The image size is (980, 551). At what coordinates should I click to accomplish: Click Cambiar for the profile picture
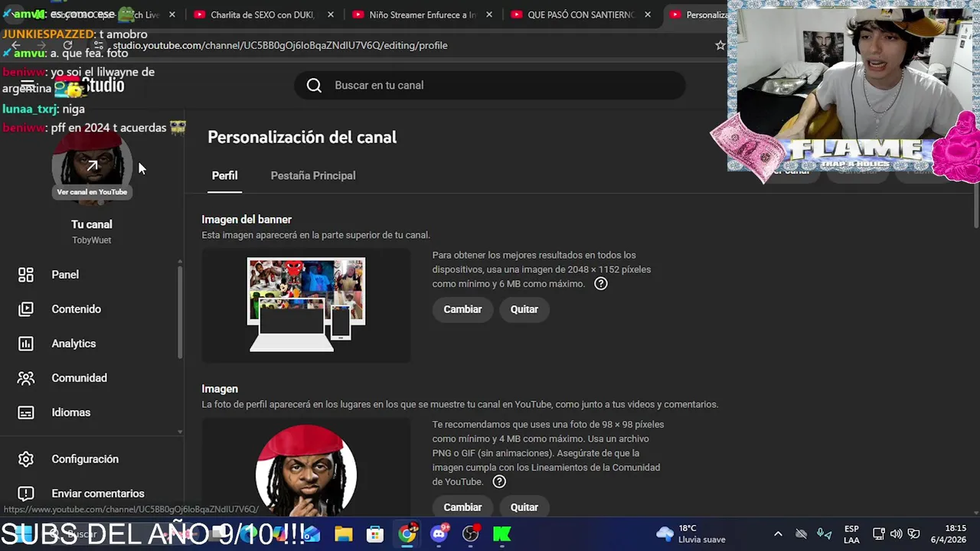click(x=462, y=507)
